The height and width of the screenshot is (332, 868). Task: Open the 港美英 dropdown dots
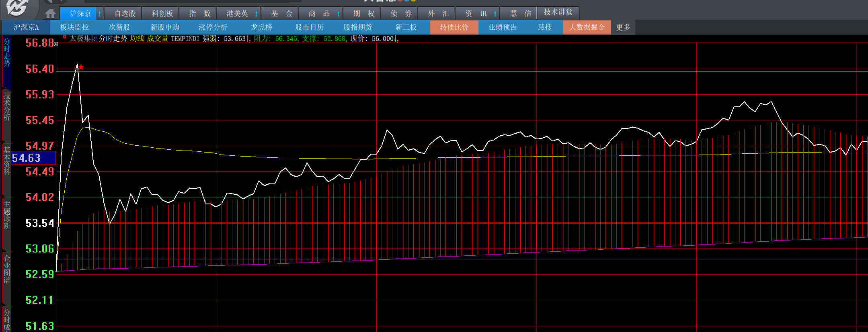[x=256, y=14]
